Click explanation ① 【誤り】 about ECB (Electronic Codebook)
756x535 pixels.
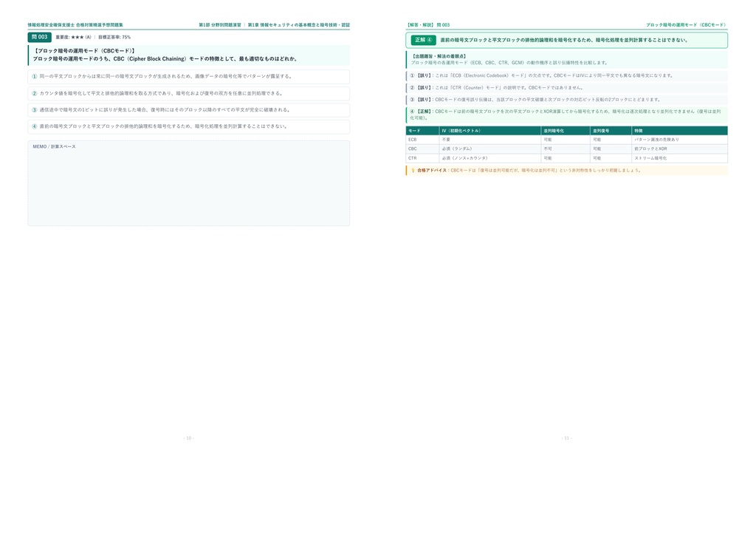(567, 75)
